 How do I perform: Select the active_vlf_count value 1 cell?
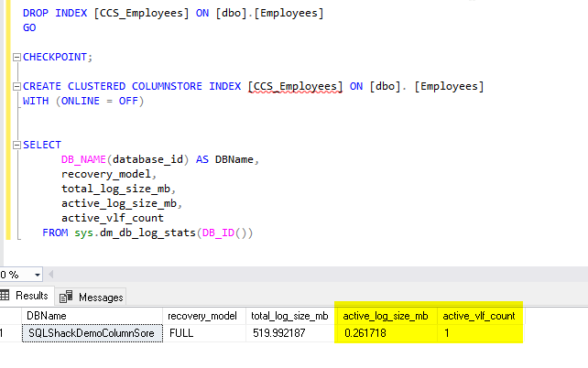[x=480, y=333]
